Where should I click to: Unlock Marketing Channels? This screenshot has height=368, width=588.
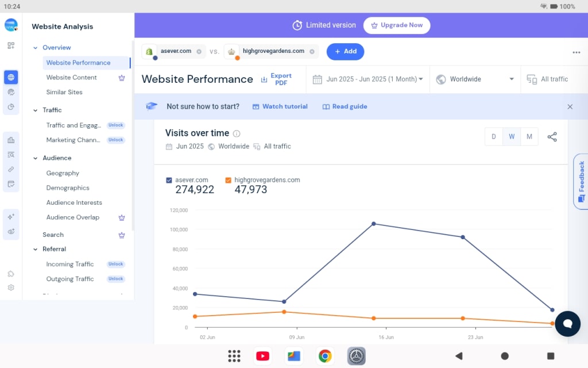click(115, 140)
